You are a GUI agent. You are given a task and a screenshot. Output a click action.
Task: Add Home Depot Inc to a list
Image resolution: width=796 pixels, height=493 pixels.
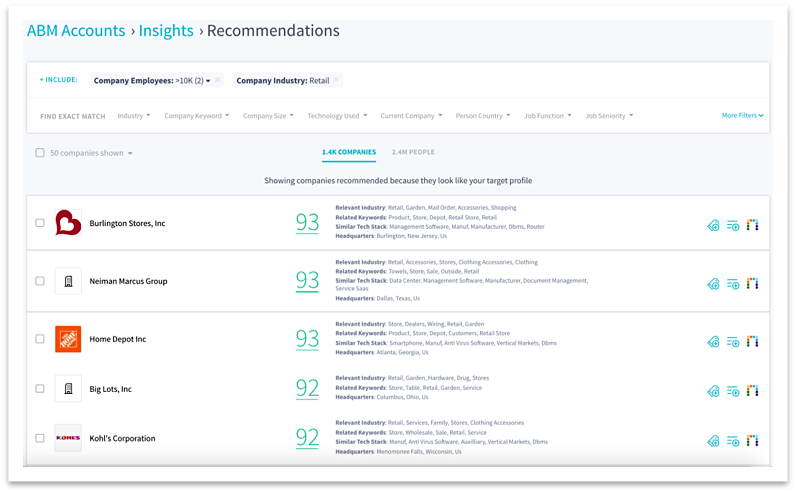[733, 342]
